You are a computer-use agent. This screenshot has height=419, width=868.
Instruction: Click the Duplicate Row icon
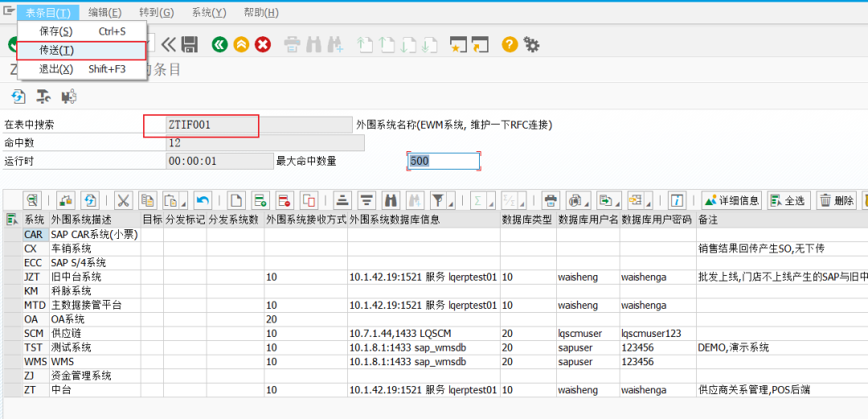309,200
